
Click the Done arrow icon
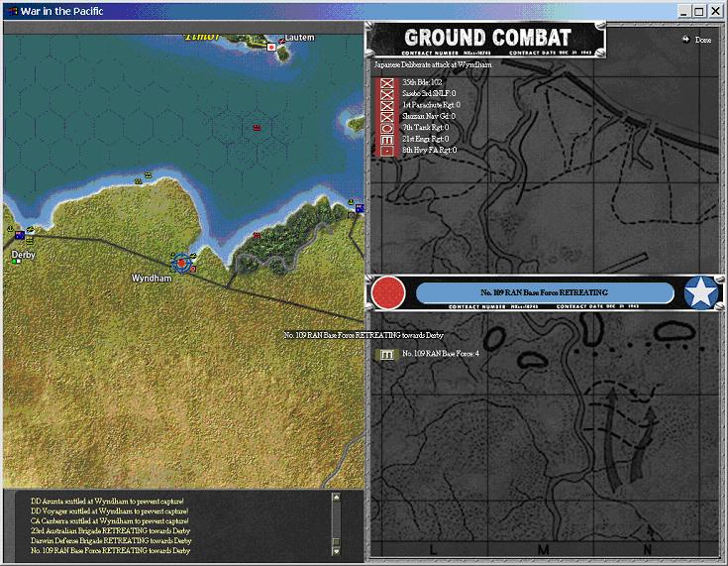tap(686, 40)
